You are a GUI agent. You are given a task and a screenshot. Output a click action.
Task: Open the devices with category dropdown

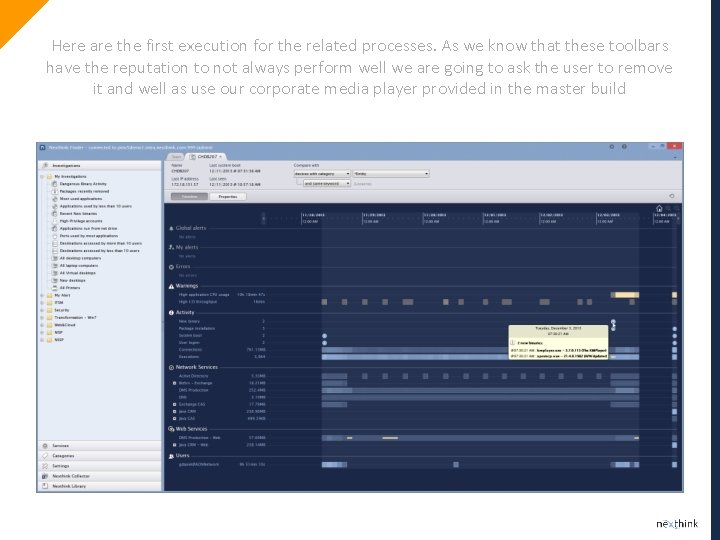point(322,174)
